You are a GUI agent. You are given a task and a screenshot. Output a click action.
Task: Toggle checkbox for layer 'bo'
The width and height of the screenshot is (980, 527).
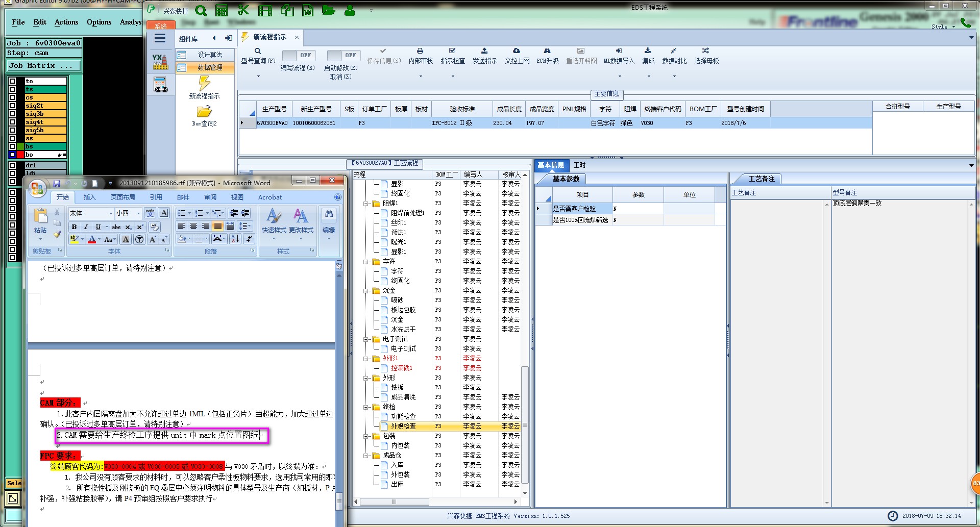coord(12,155)
